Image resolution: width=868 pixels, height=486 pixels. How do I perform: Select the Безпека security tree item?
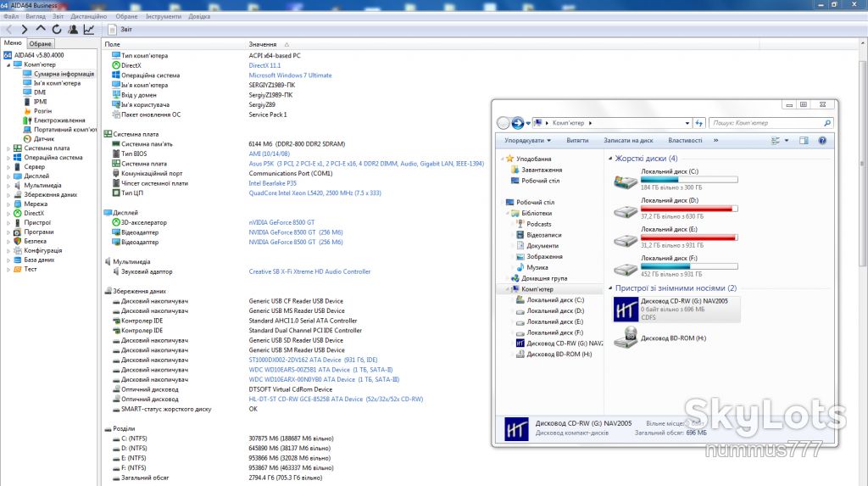35,241
